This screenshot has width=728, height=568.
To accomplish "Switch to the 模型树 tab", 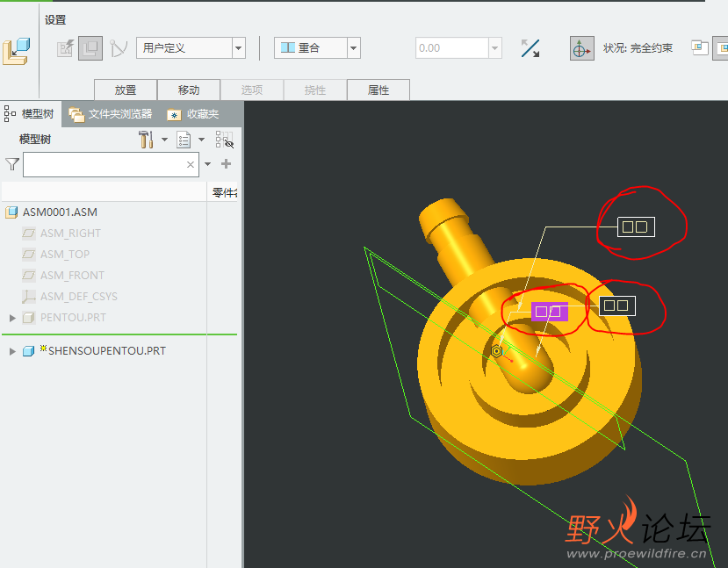I will pyautogui.click(x=30, y=114).
